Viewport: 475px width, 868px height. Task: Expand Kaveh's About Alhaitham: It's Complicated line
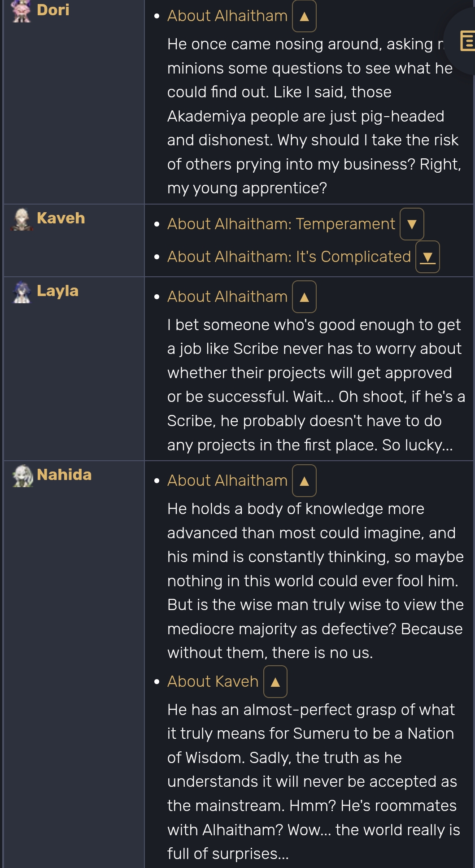427,257
